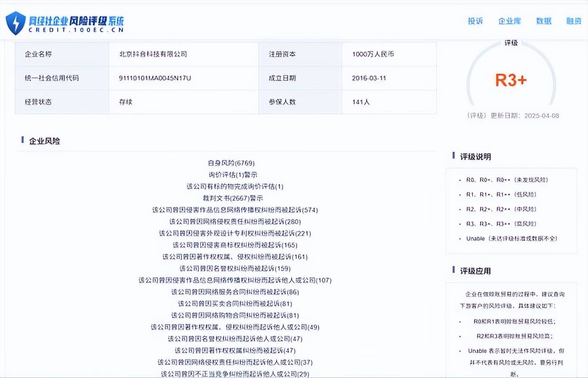Image resolution: width=588 pixels, height=378 pixels.
Task: Open the 不正当竞争纠纷起诉他人(29) entry
Action: 235,374
